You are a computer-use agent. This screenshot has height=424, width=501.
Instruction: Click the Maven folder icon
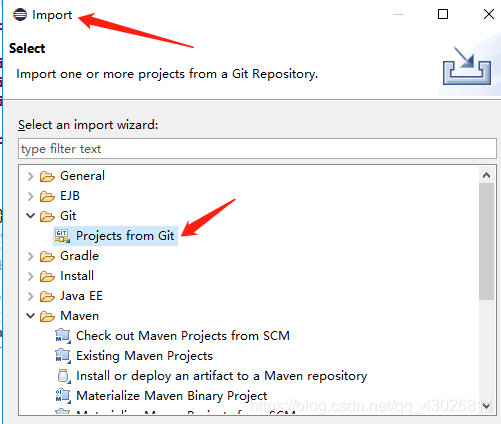coord(47,316)
